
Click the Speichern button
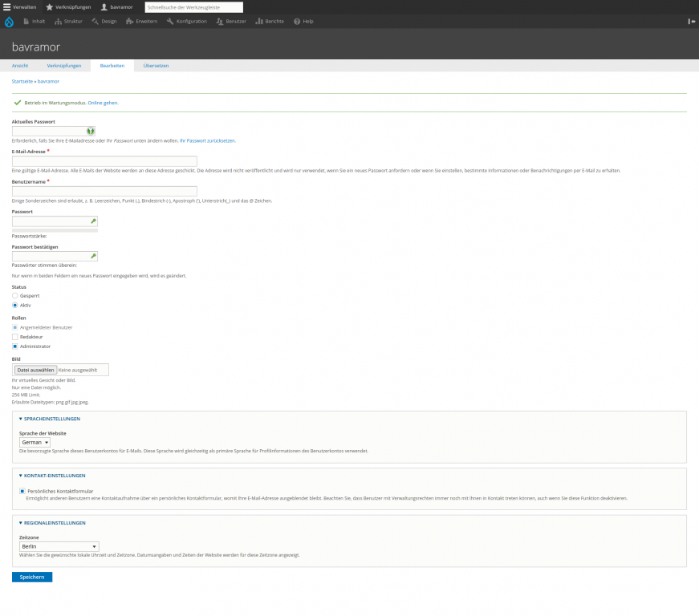click(x=32, y=577)
